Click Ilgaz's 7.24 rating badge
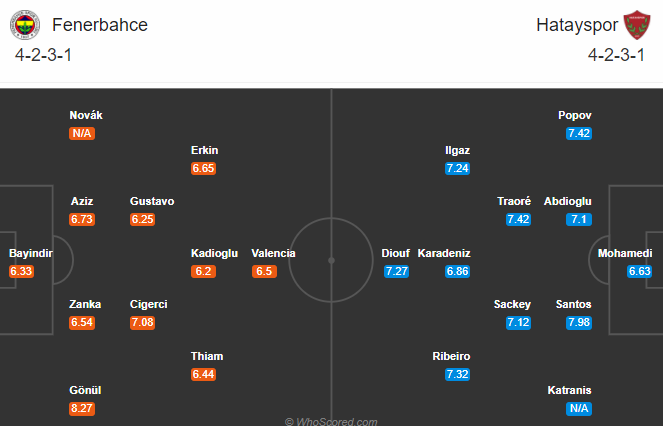Screen dimensions: 663x426 (458, 168)
